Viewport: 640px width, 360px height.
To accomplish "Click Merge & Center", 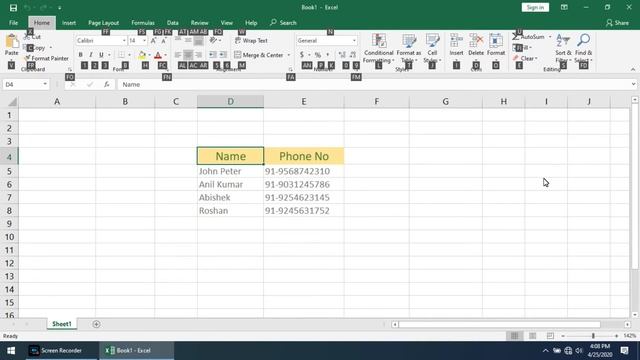I will [259, 55].
